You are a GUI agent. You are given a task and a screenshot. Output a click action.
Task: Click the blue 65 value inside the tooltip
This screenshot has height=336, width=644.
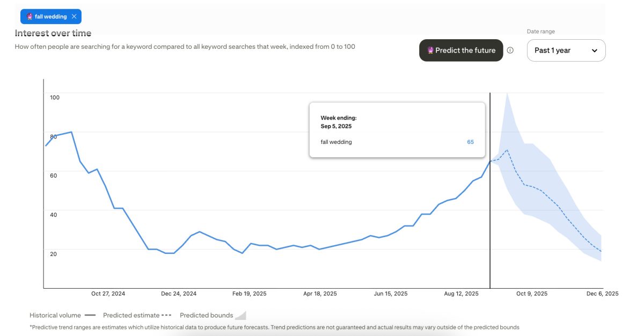[470, 142]
